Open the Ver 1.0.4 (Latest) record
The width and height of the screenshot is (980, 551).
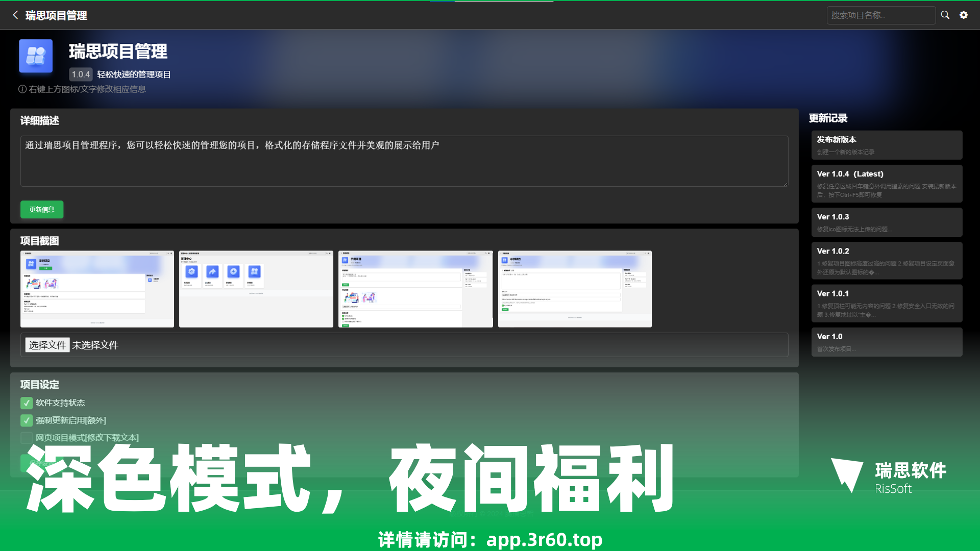point(887,184)
